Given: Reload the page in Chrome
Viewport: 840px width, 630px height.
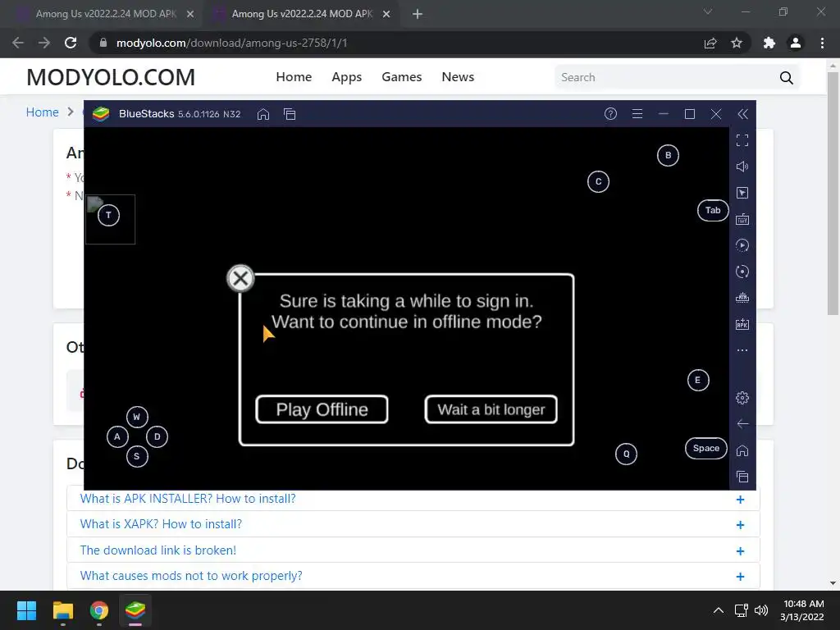Looking at the screenshot, I should tap(71, 43).
